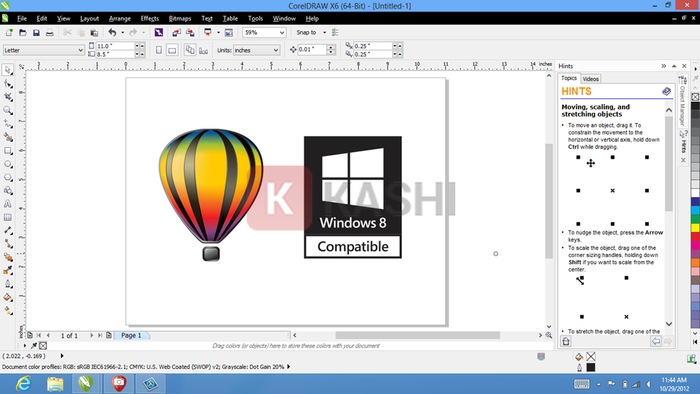Click the Import toolbar icon

176,33
